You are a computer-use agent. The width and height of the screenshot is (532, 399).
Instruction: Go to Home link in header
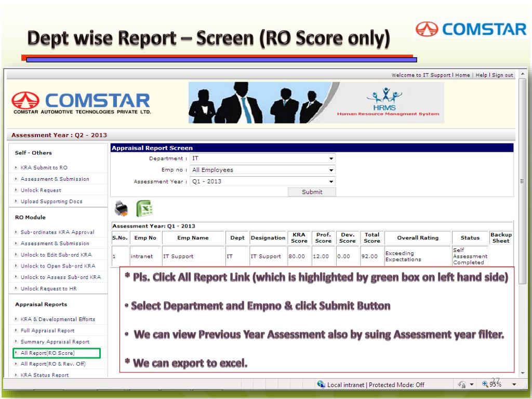click(x=462, y=75)
